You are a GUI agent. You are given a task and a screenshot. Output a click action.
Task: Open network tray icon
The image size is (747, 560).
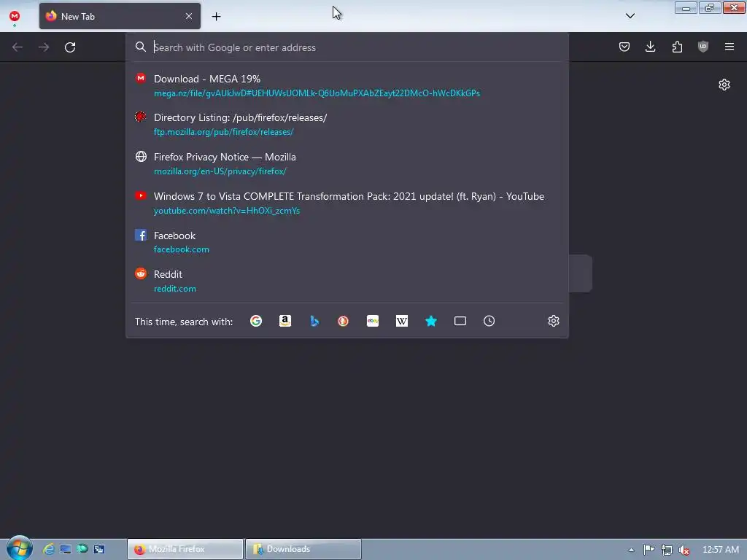(667, 550)
